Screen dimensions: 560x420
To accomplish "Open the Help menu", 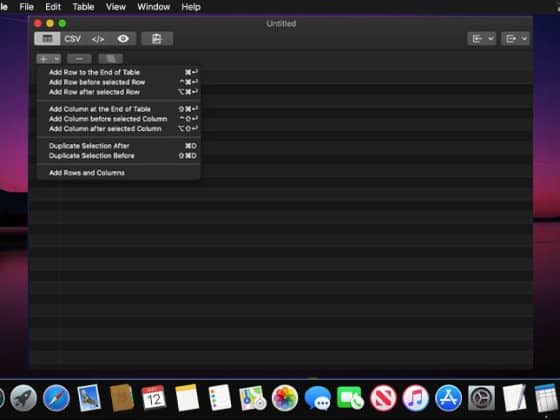I will point(191,7).
